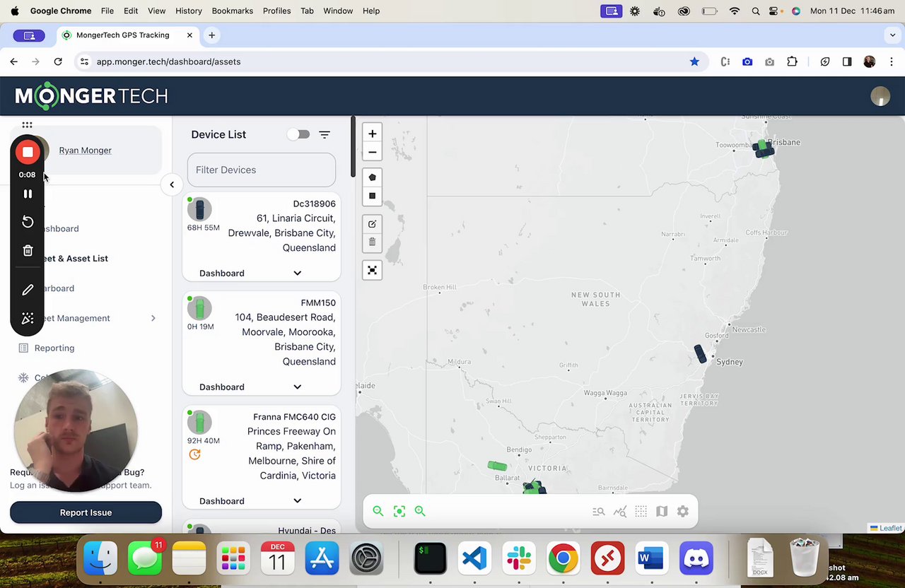Click the green center-focus icon in bottom toolbar
905x588 pixels.
tap(399, 511)
